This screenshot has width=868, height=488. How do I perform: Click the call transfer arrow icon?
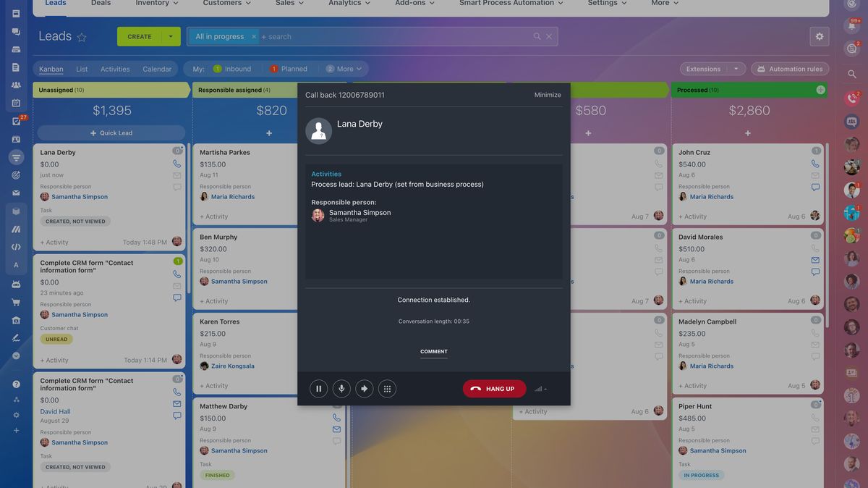point(364,389)
